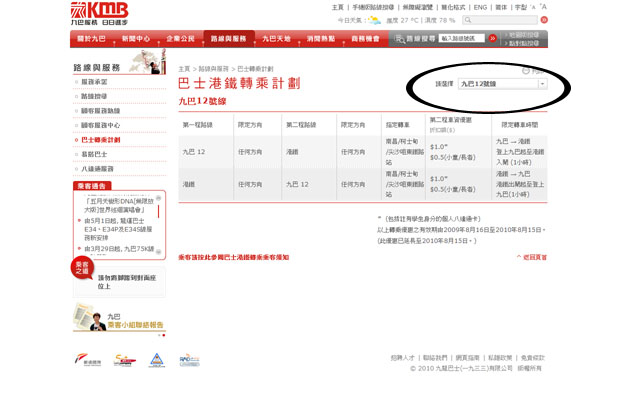
Task: Open the triangle-shaped footer logo
Action: click(x=157, y=360)
